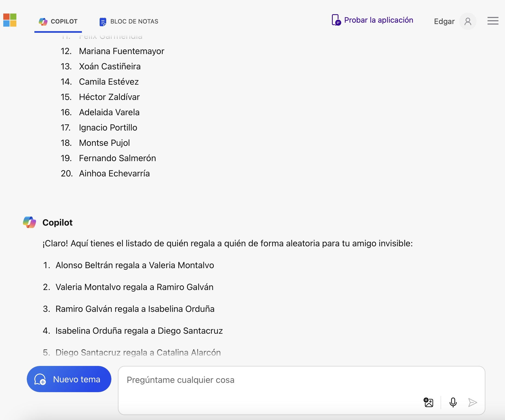Click the add image icon
Image resolution: width=505 pixels, height=420 pixels.
(x=428, y=402)
